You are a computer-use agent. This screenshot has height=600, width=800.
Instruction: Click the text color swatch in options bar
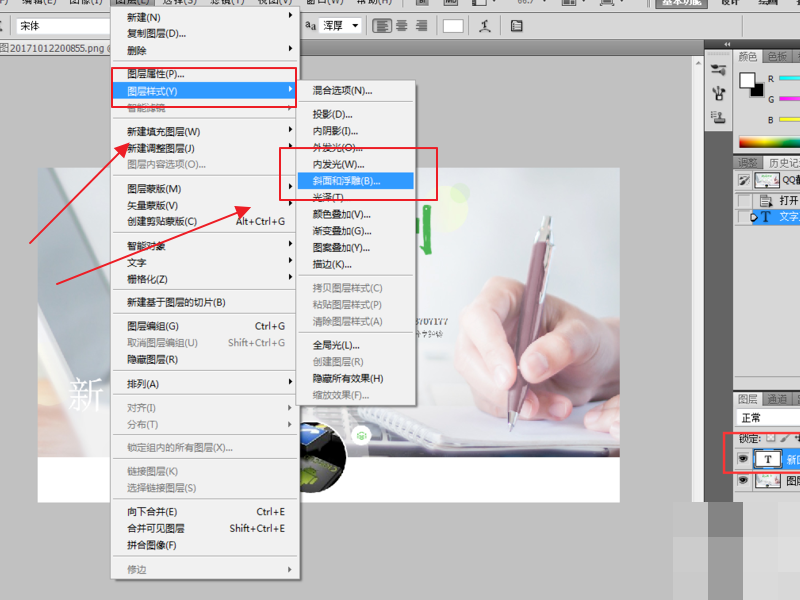pyautogui.click(x=453, y=26)
